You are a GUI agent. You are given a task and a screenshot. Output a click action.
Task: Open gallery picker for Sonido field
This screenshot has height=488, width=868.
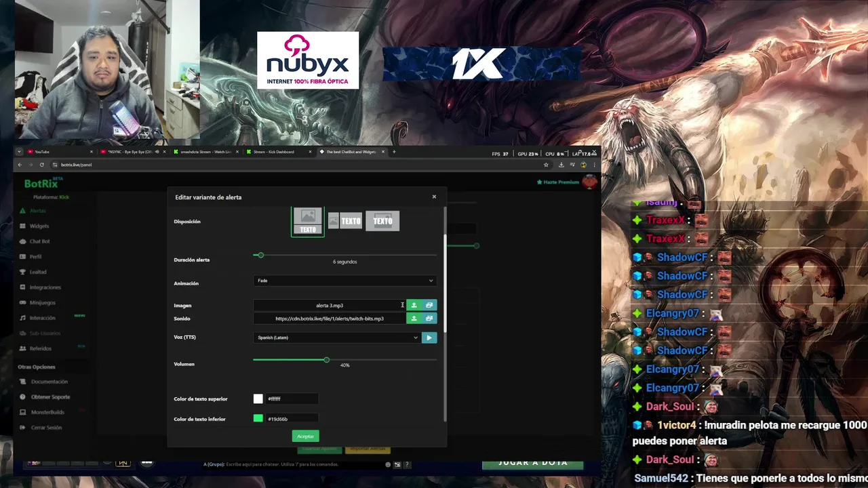(x=429, y=319)
